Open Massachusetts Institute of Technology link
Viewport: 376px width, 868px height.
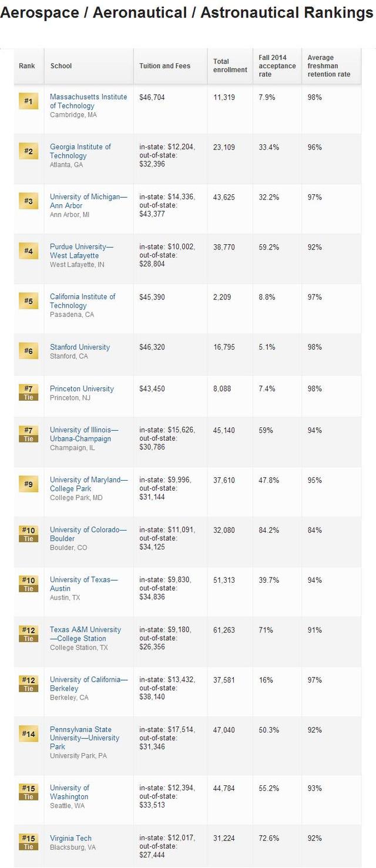click(88, 101)
